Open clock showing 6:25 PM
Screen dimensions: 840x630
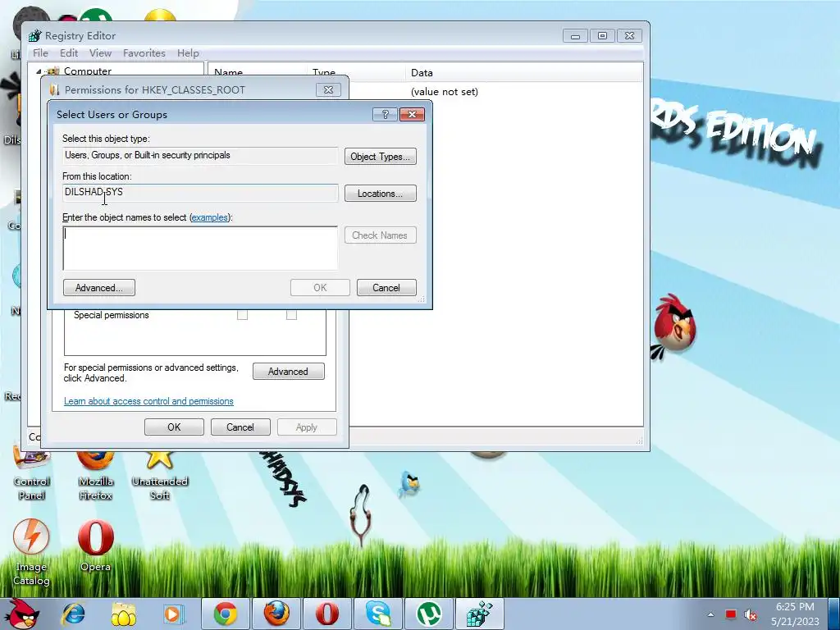pos(795,614)
